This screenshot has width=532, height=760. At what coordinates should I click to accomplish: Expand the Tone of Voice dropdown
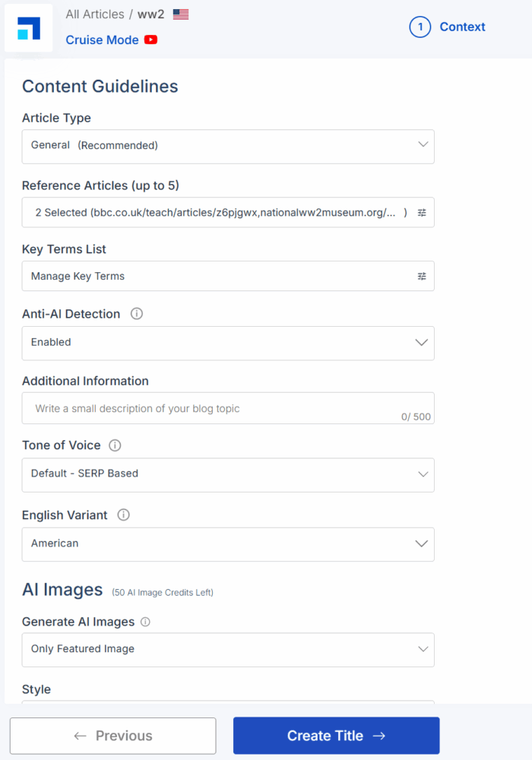click(227, 474)
